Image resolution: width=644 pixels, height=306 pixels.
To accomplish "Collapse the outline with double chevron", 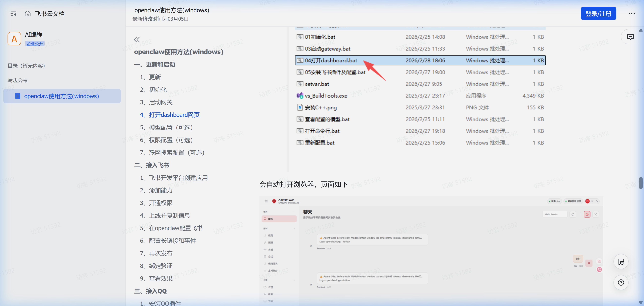I will click(x=137, y=40).
